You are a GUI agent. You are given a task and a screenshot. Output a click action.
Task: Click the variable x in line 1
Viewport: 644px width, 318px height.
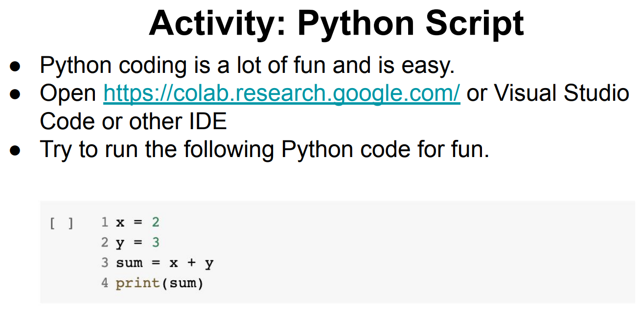(120, 223)
